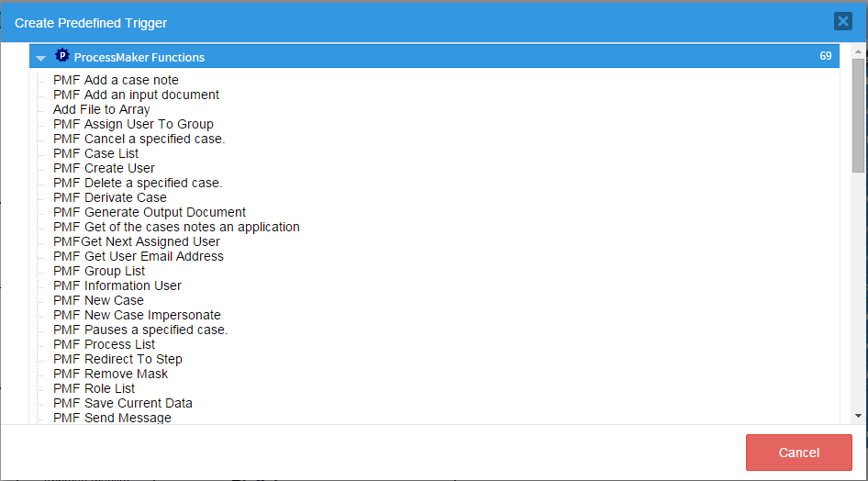Select PMF Derivate Case
This screenshot has height=481, width=868.
tap(109, 197)
